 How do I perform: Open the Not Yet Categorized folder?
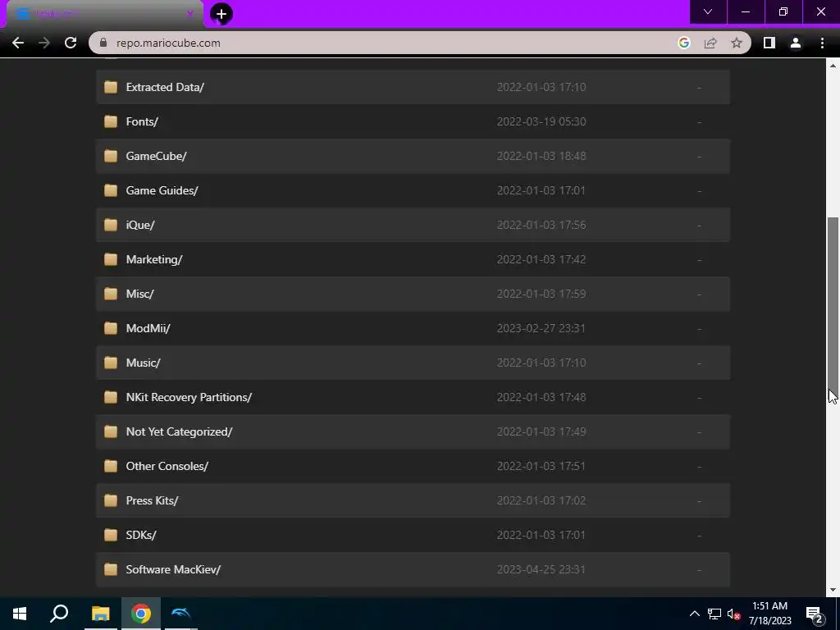pyautogui.click(x=179, y=431)
